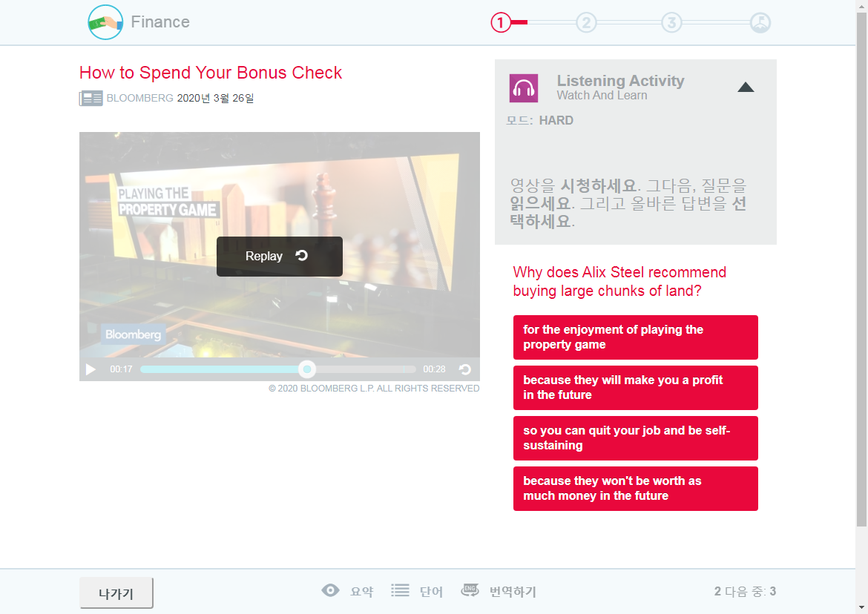This screenshot has height=614, width=868.
Task: Click the Replay button on video
Action: pyautogui.click(x=280, y=256)
